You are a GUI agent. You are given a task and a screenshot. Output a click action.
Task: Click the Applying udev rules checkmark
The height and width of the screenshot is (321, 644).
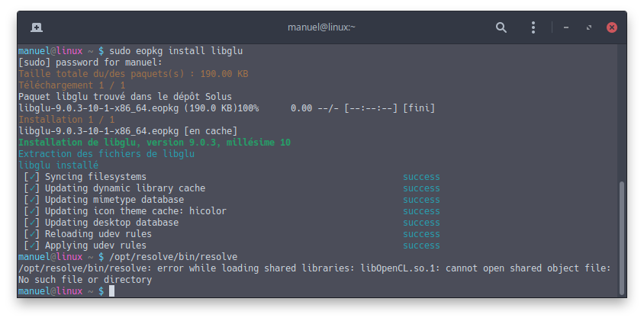[x=31, y=246]
